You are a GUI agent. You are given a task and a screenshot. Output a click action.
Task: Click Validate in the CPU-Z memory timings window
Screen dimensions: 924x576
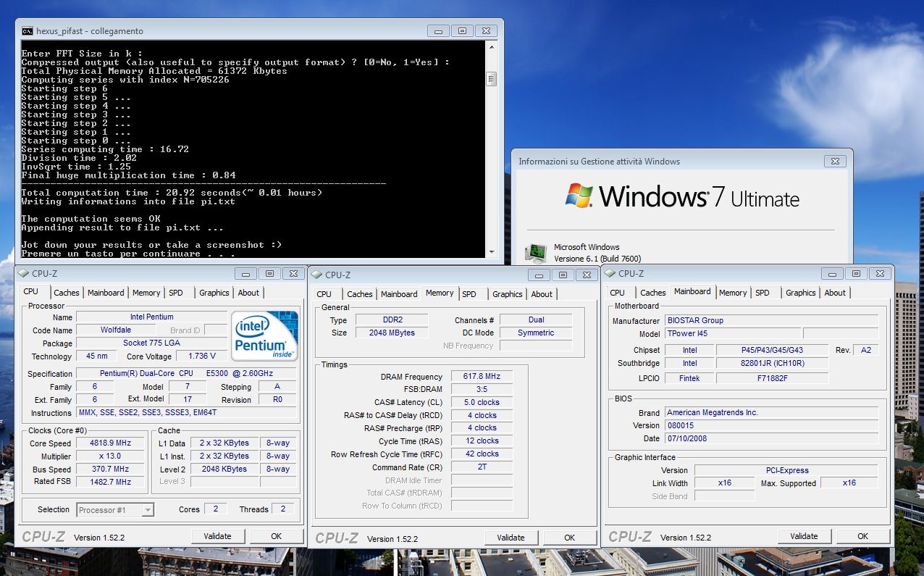click(x=511, y=538)
